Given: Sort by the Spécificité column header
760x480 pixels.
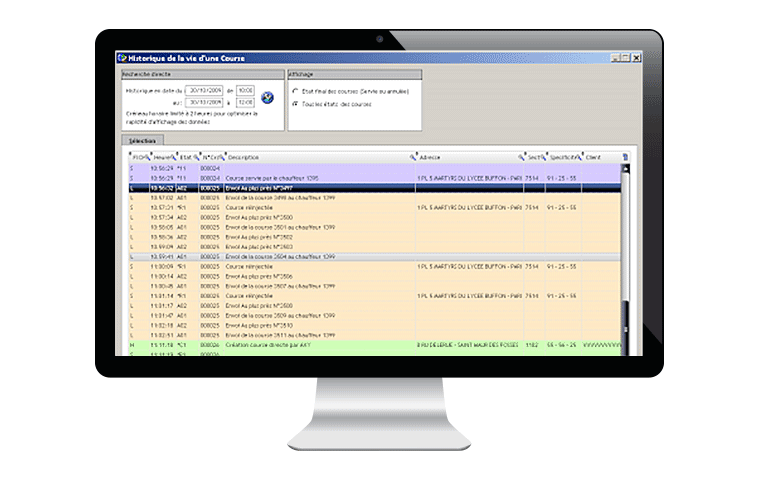Looking at the screenshot, I should (563, 158).
